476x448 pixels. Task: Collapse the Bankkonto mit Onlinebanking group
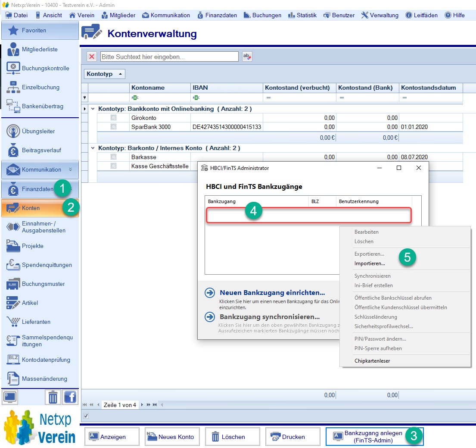click(x=93, y=109)
